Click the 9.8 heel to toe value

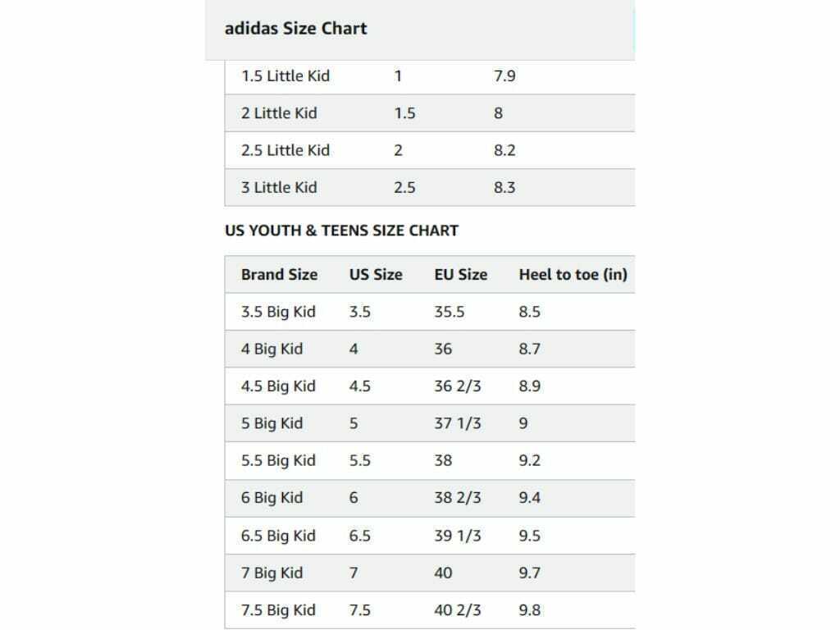coord(529,610)
